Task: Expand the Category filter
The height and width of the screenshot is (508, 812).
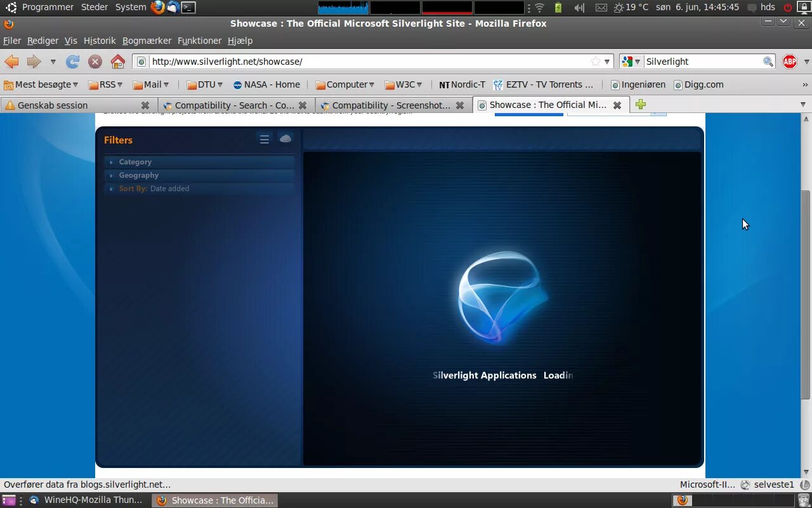Action: [x=199, y=162]
